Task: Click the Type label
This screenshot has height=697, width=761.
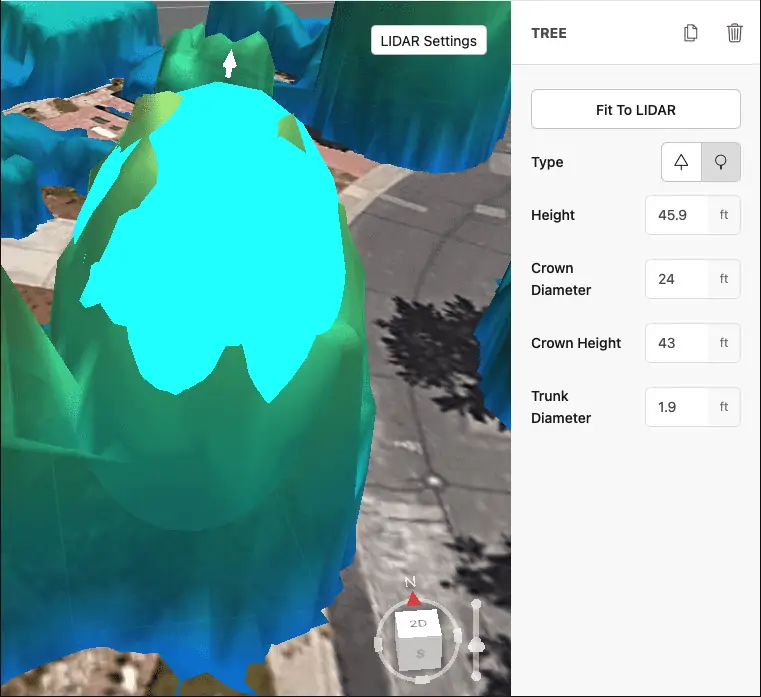Action: (x=547, y=162)
